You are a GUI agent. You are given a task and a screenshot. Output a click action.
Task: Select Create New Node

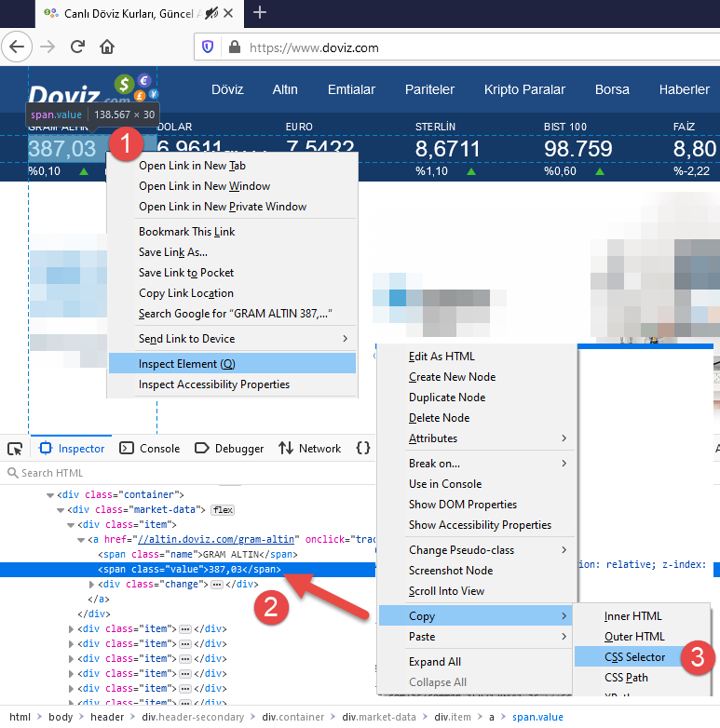click(x=477, y=376)
